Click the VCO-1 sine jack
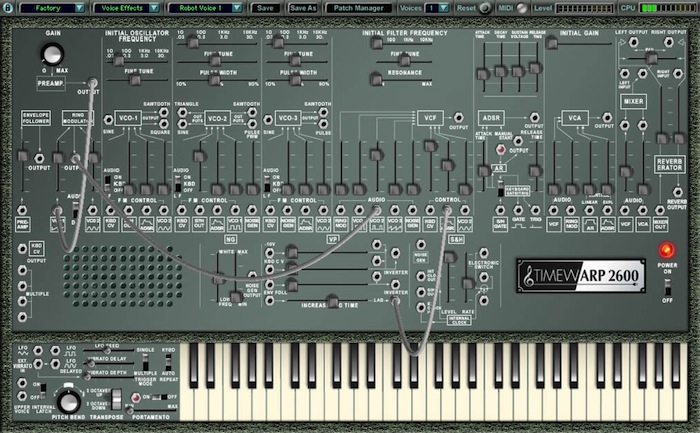This screenshot has height=433, width=700. pos(108,120)
